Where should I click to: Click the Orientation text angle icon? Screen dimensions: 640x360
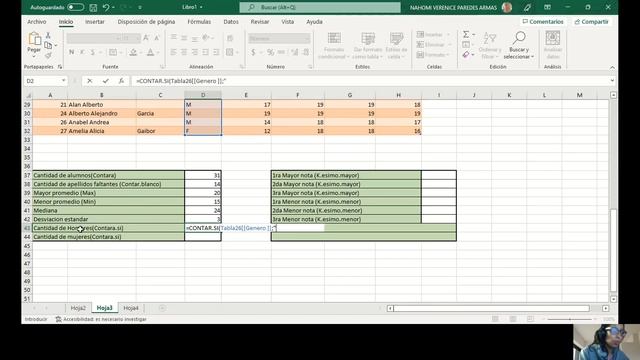point(206,38)
